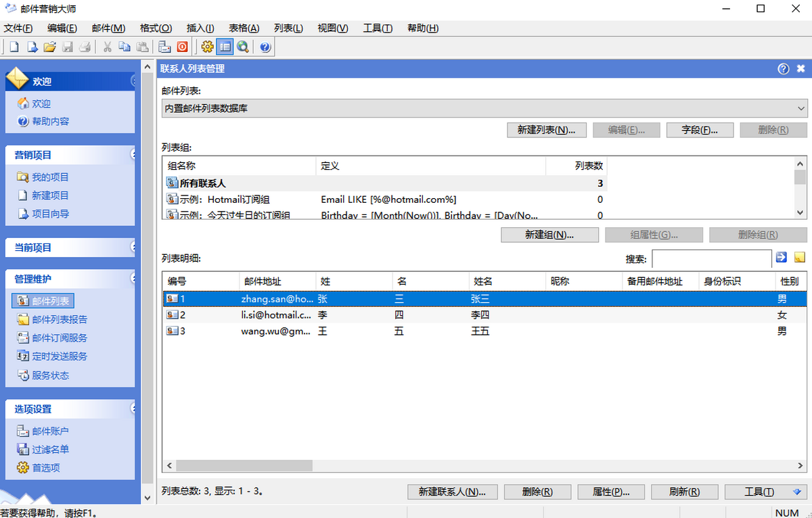Viewport: 812px width, 518px height.
Task: Click the contact list horizontal scrollbar thumb
Action: (x=244, y=466)
